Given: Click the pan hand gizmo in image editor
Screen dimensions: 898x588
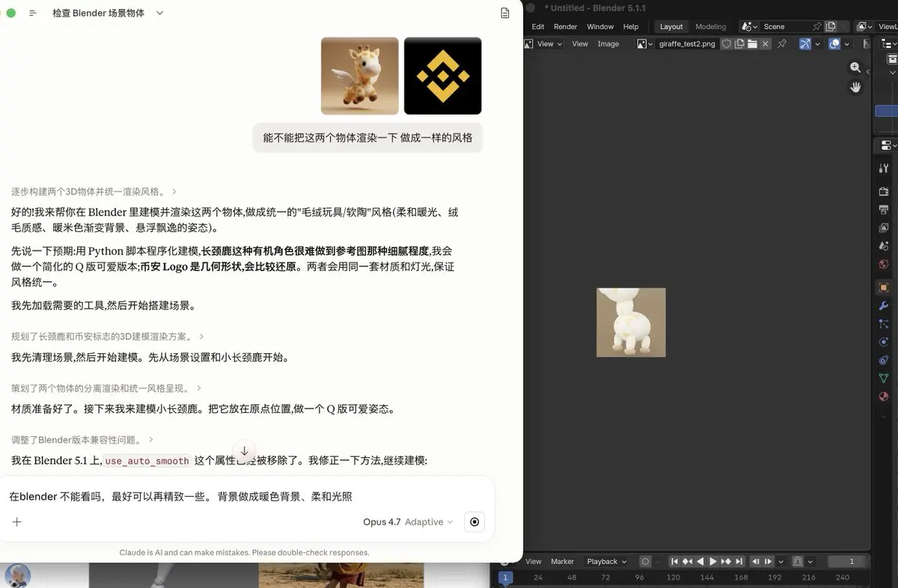Looking at the screenshot, I should 855,87.
